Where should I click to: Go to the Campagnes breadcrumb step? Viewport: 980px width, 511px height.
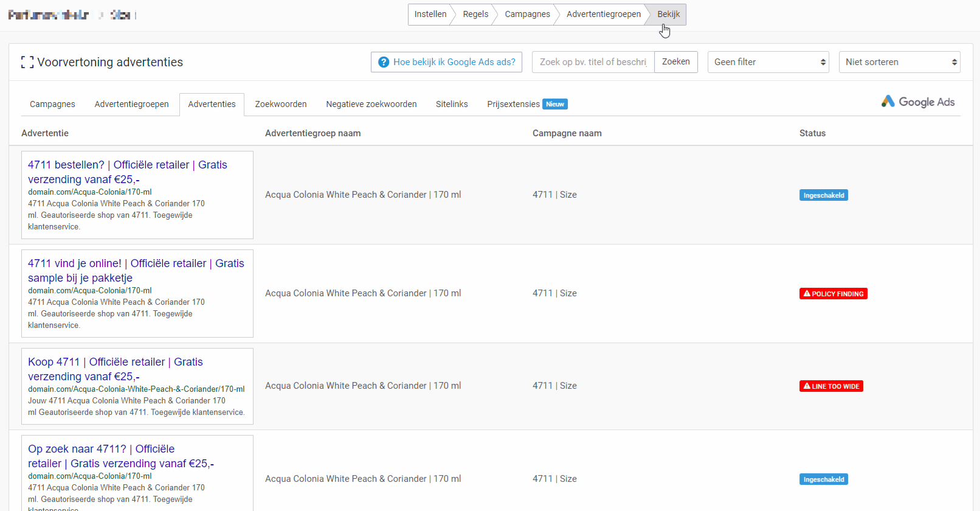[x=527, y=14]
